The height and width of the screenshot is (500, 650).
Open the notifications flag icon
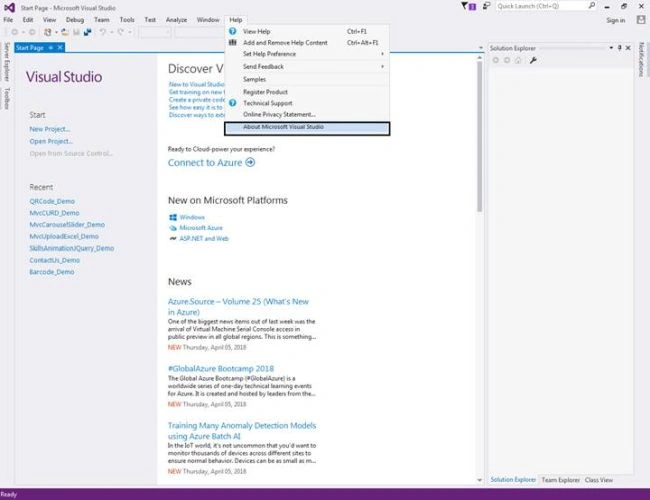tap(468, 6)
